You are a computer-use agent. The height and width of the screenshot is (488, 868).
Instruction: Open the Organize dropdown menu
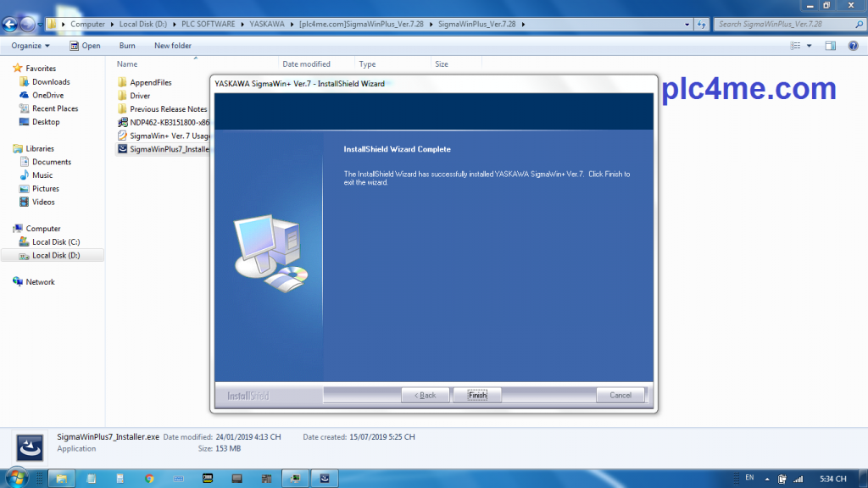[31, 46]
